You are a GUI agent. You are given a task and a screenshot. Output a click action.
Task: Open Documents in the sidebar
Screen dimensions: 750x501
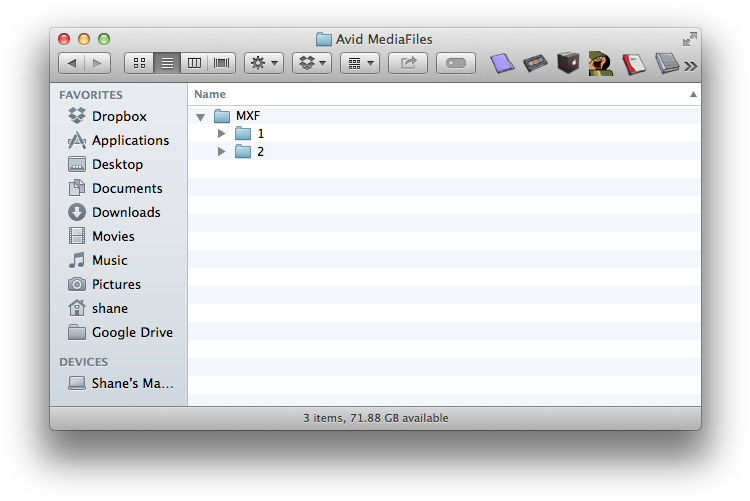click(119, 188)
